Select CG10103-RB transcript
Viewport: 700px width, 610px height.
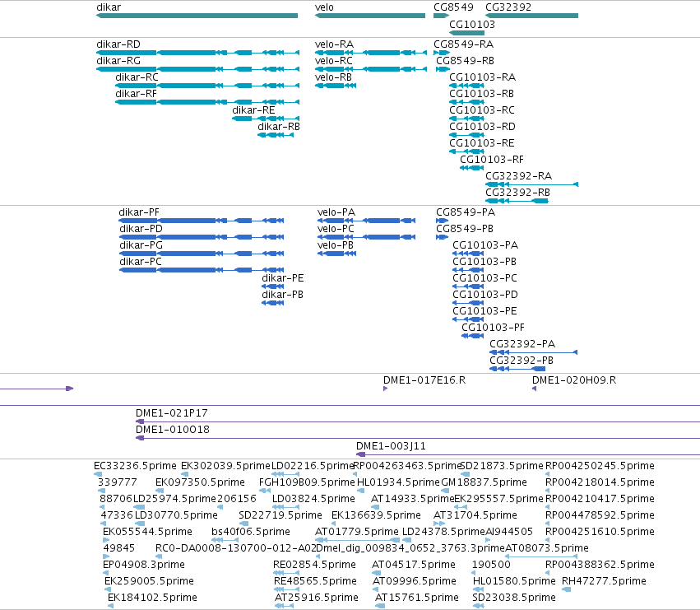point(466,102)
